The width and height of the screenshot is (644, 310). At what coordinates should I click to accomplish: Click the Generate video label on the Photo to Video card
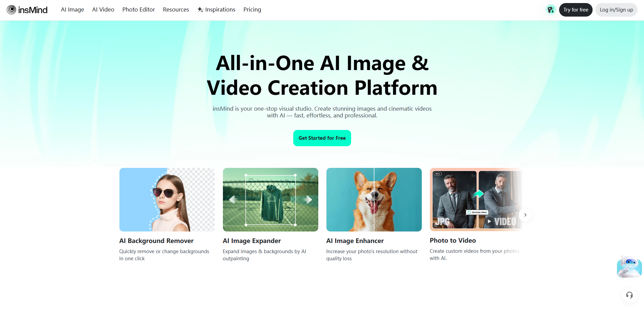477,212
